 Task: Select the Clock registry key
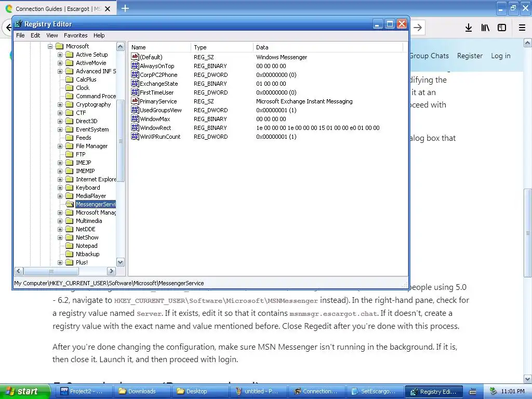[x=83, y=88]
